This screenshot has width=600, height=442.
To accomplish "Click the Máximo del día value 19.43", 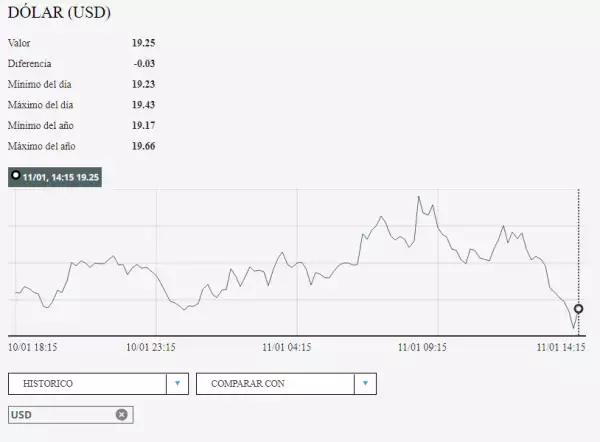I will point(144,105).
